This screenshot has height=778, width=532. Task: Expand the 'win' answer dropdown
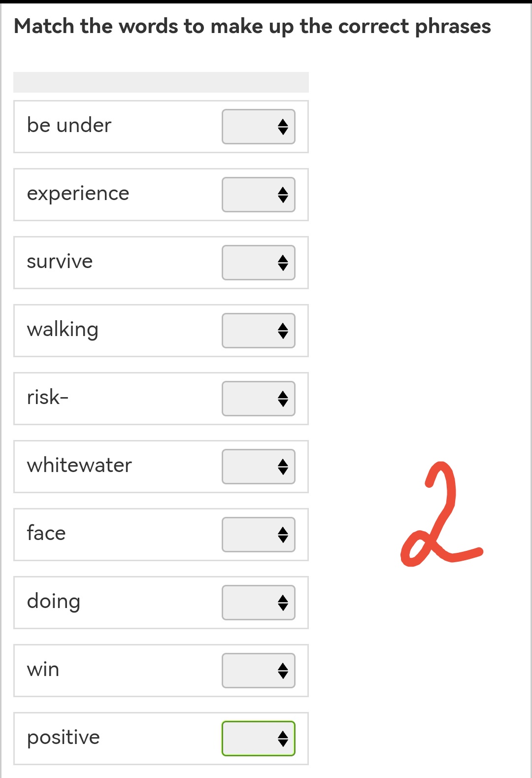(x=259, y=671)
